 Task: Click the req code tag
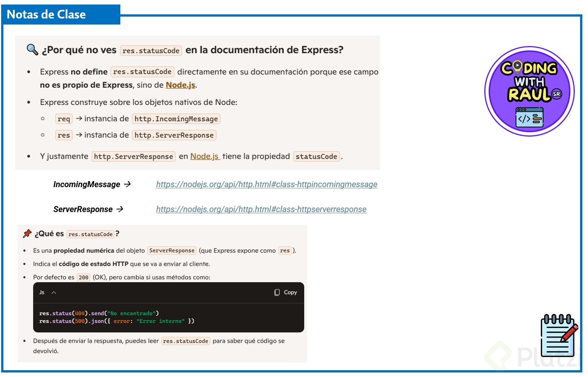coord(64,119)
